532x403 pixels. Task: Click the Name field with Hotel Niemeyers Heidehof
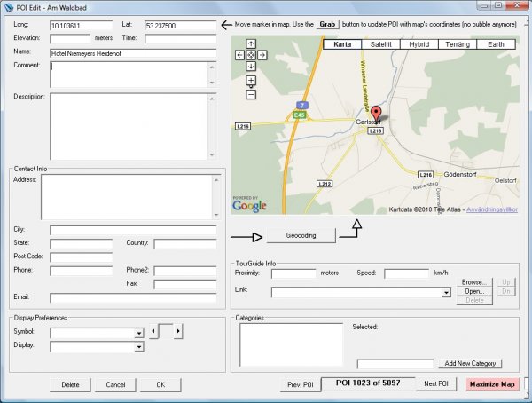click(133, 53)
